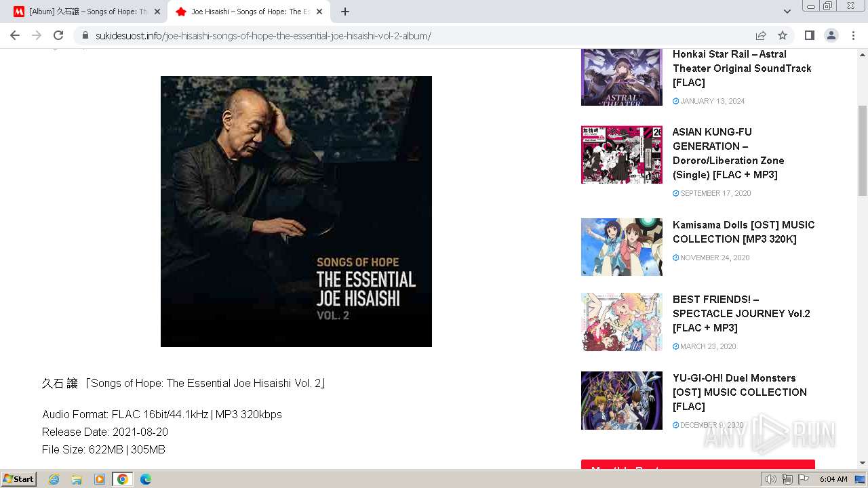Open YU-GI-OH! Duel Monsters [OST] link
868x488 pixels.
point(740,392)
